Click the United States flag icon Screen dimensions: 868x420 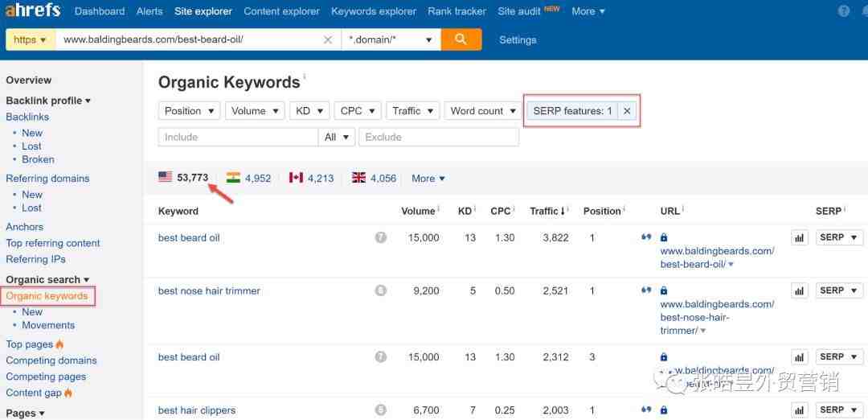pyautogui.click(x=165, y=177)
